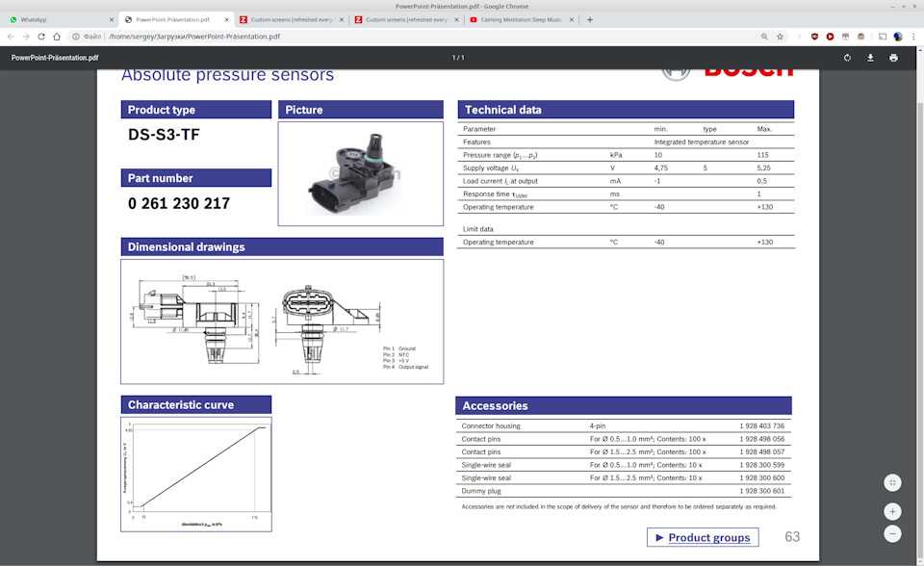924x566 pixels.
Task: Click the page scrollbar up arrow
Action: tap(918, 74)
